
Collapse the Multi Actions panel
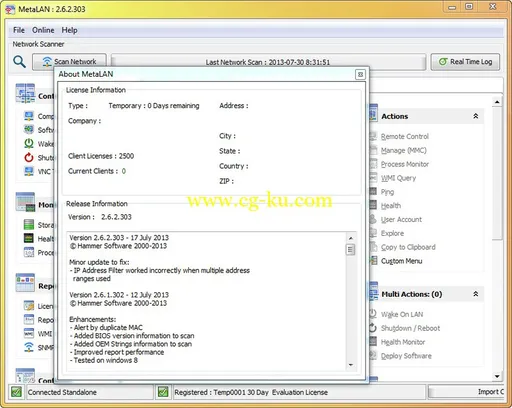[476, 294]
